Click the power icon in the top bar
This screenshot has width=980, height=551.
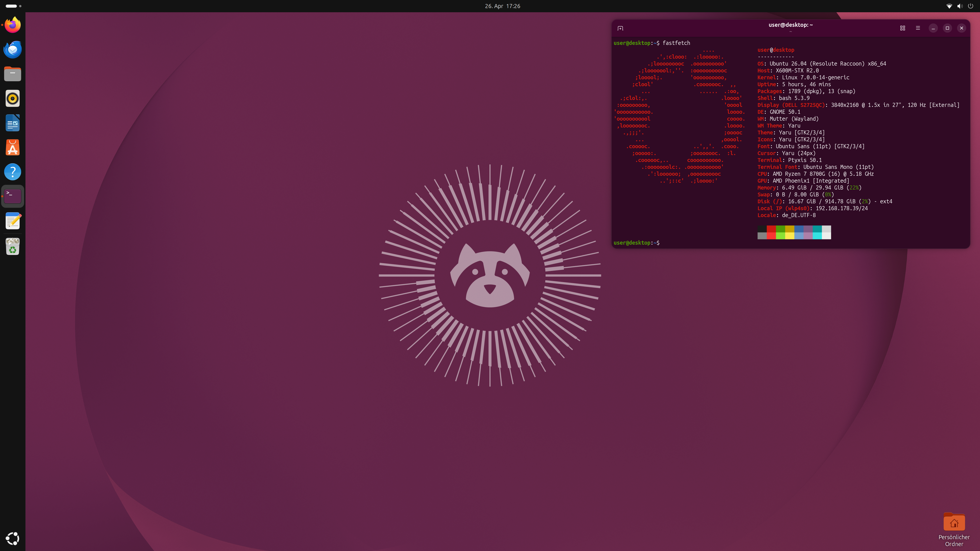point(971,6)
